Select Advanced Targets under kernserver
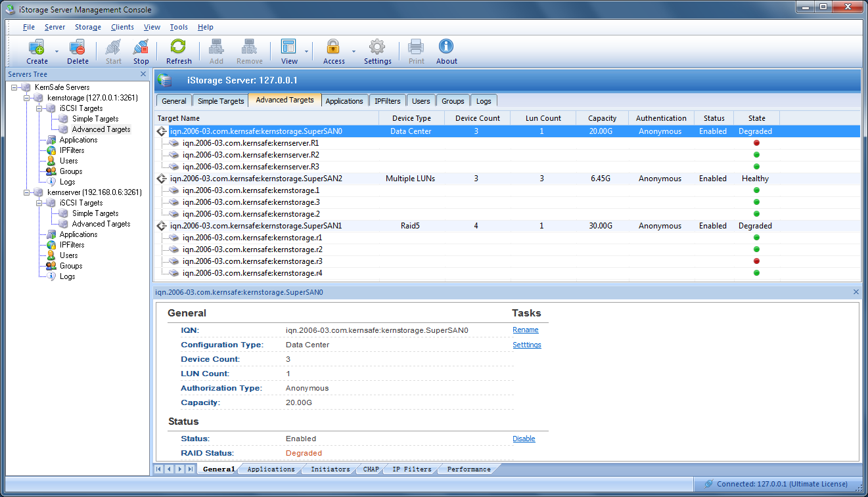 [101, 224]
